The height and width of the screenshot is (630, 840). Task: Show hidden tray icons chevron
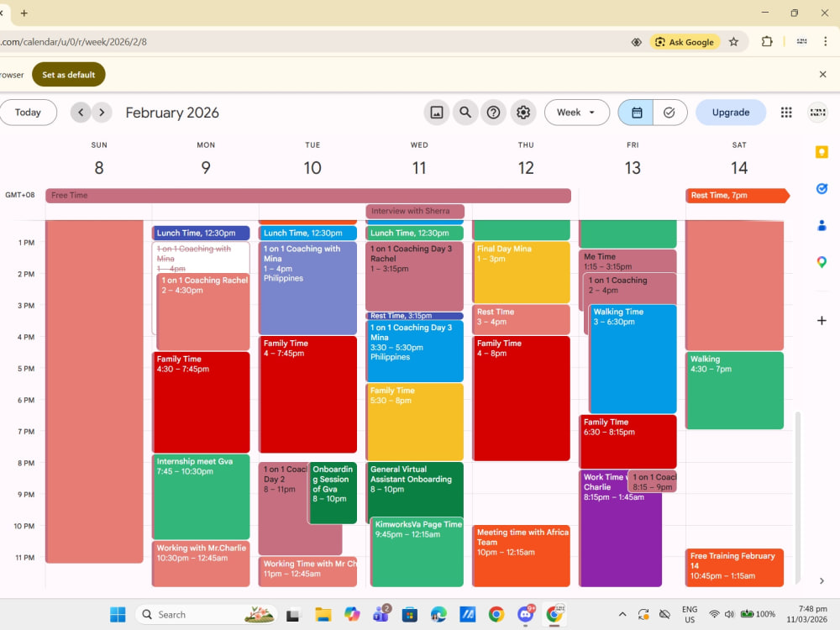(622, 615)
